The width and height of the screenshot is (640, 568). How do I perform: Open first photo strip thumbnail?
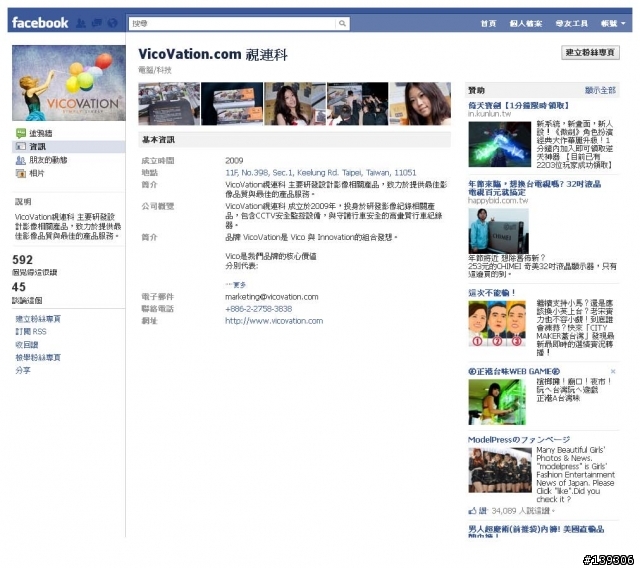[169, 104]
